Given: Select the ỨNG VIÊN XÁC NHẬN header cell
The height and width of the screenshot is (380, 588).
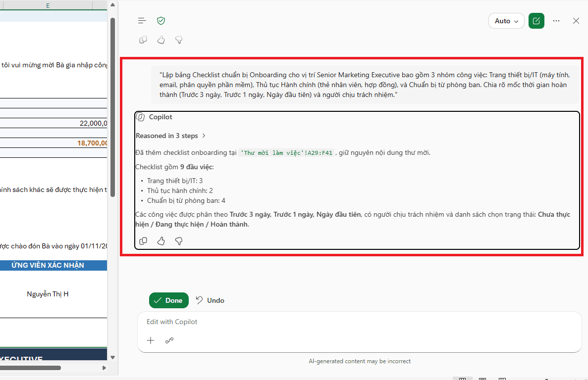Looking at the screenshot, I should tap(53, 265).
